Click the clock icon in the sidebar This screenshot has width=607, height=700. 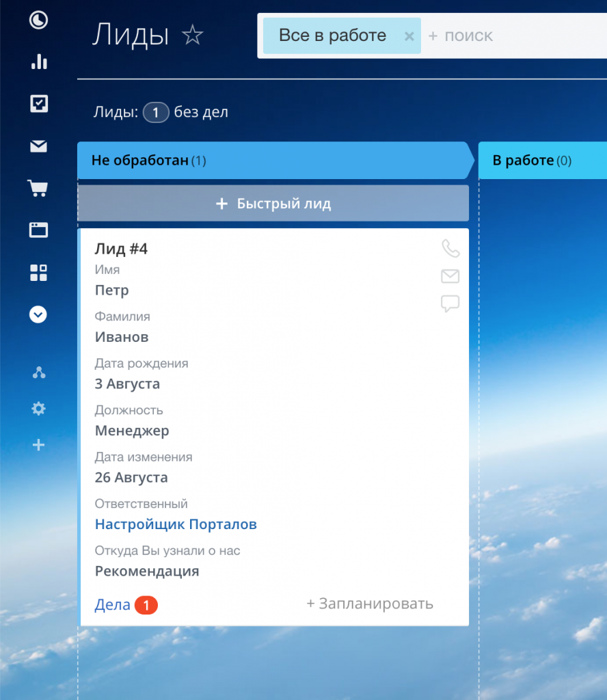(x=39, y=21)
